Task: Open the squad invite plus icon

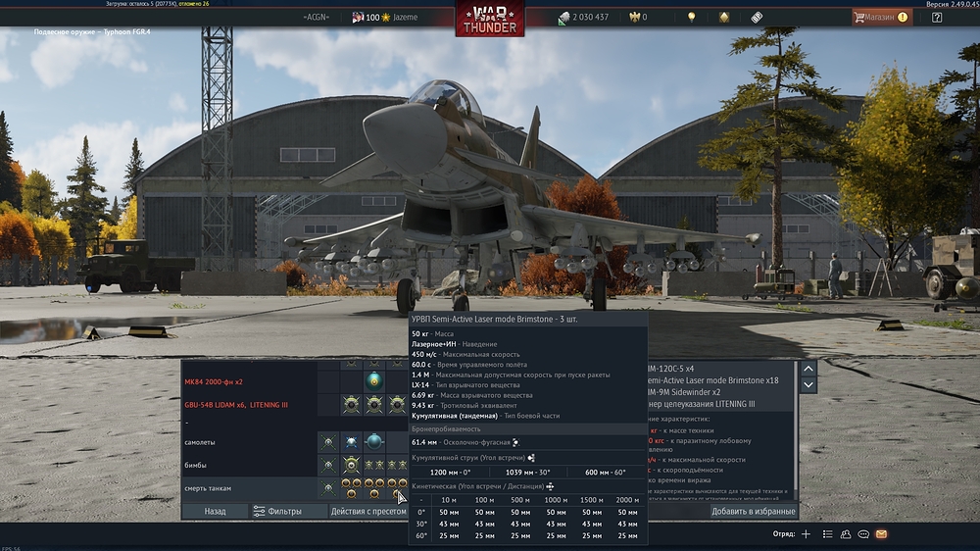Action: [x=806, y=534]
